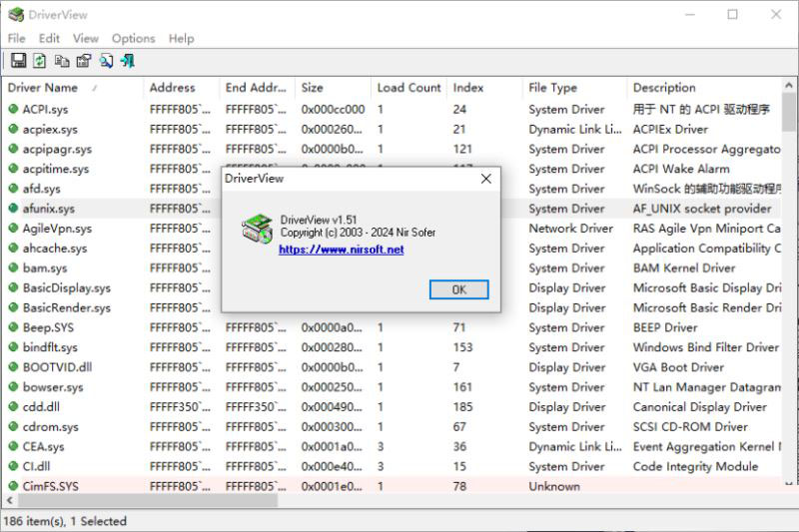
Task: Click the green icon beside afunix.sys
Action: pyautogui.click(x=13, y=208)
